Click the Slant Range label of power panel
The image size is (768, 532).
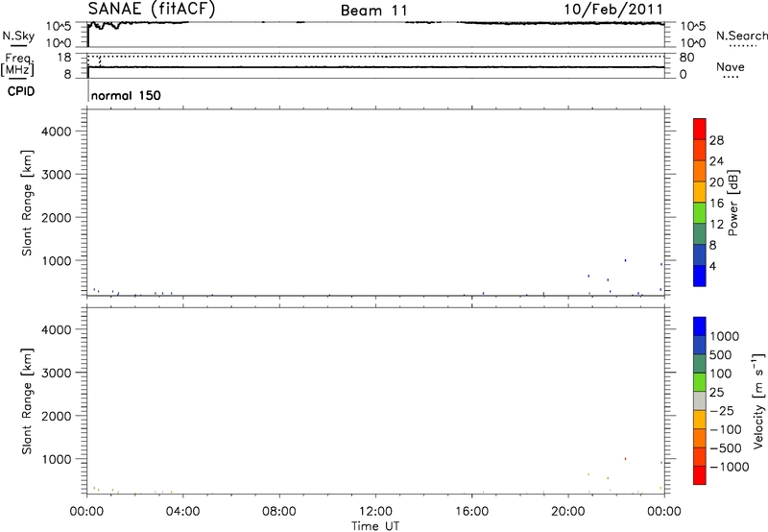pyautogui.click(x=27, y=203)
